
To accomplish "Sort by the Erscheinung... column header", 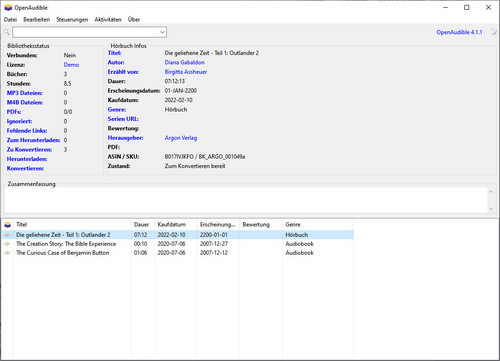I will pos(218,225).
